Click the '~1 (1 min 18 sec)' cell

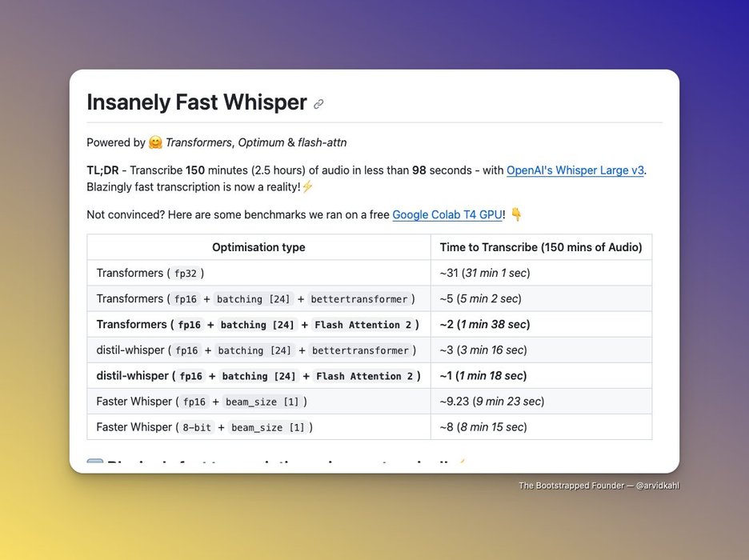click(483, 375)
